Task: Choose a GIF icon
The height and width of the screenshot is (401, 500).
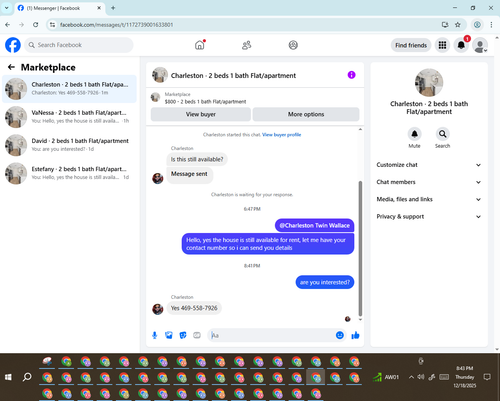Action: pyautogui.click(x=197, y=335)
